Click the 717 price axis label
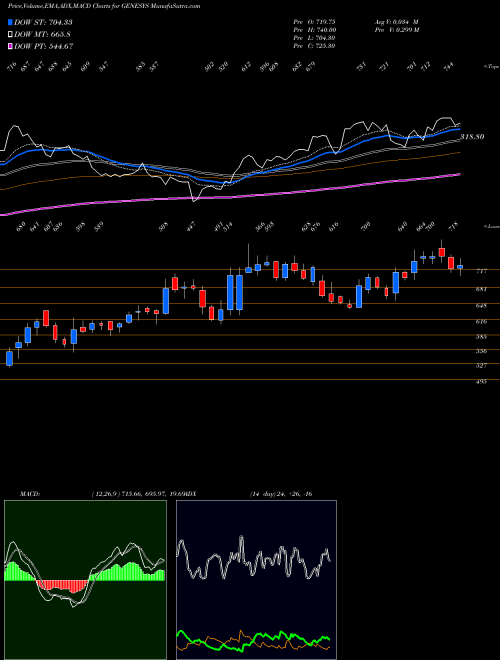 [481, 271]
